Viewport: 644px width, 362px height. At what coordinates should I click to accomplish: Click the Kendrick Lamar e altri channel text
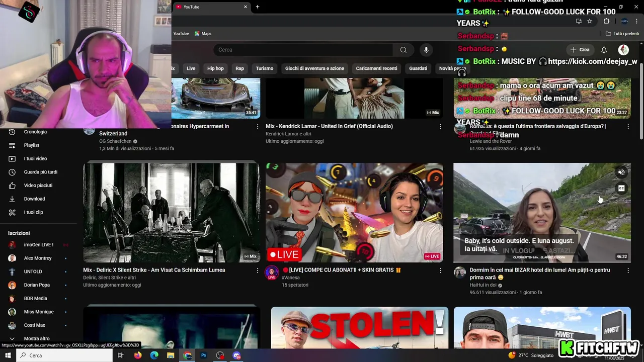[x=288, y=134]
